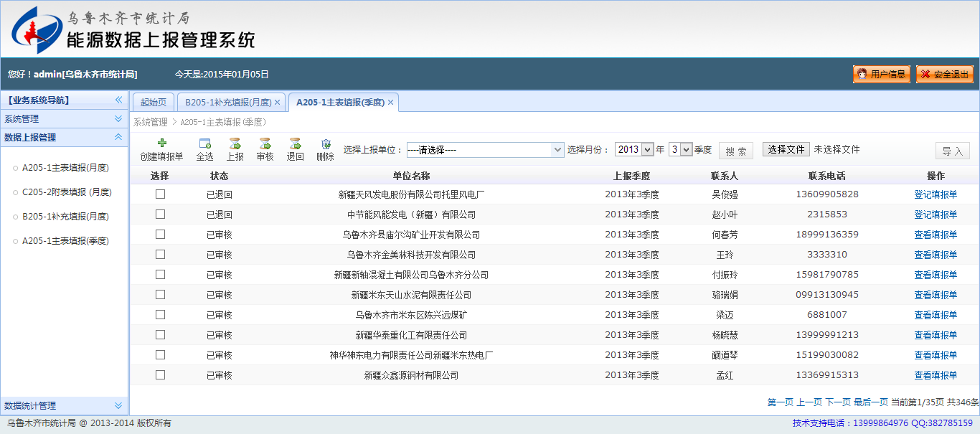Close the A205-1主表填报(季度) tab
Viewport: 980px width, 434px height.
point(390,103)
